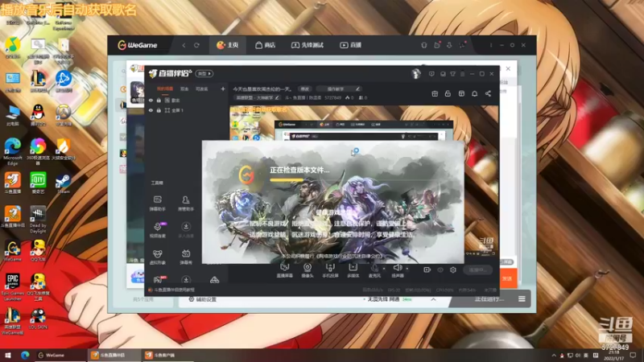Click the start-stream button showing 连接中
The width and height of the screenshot is (644, 362).
coord(477,269)
